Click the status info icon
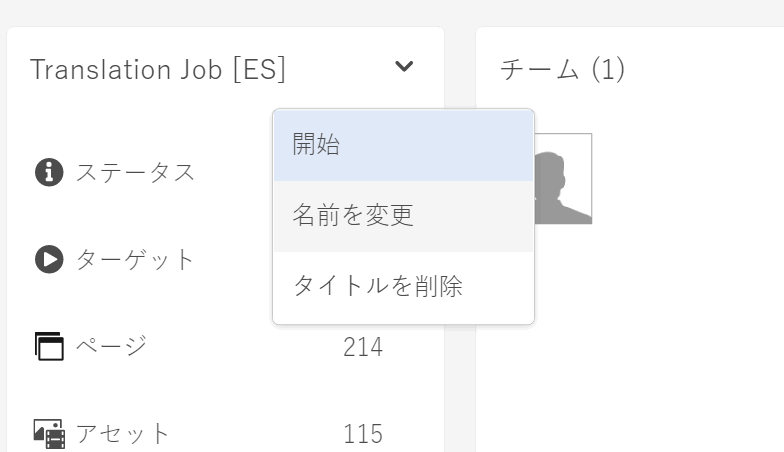 click(x=49, y=172)
